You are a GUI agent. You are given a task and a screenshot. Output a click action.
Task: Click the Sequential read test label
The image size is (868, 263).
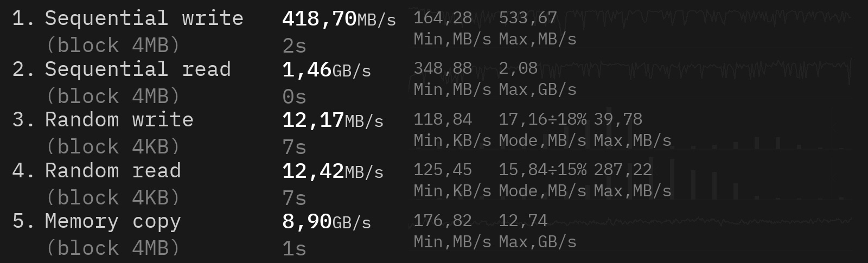[137, 69]
